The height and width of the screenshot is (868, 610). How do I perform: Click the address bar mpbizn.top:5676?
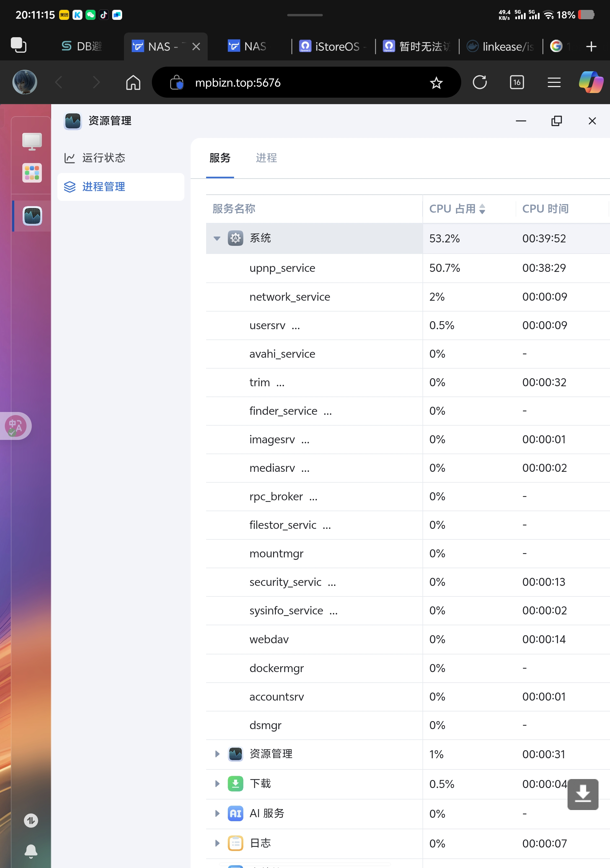238,83
